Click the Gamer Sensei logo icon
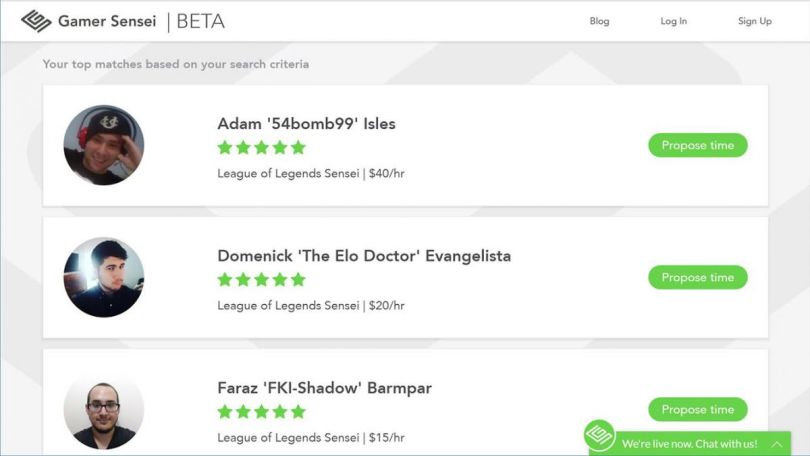 tap(36, 21)
